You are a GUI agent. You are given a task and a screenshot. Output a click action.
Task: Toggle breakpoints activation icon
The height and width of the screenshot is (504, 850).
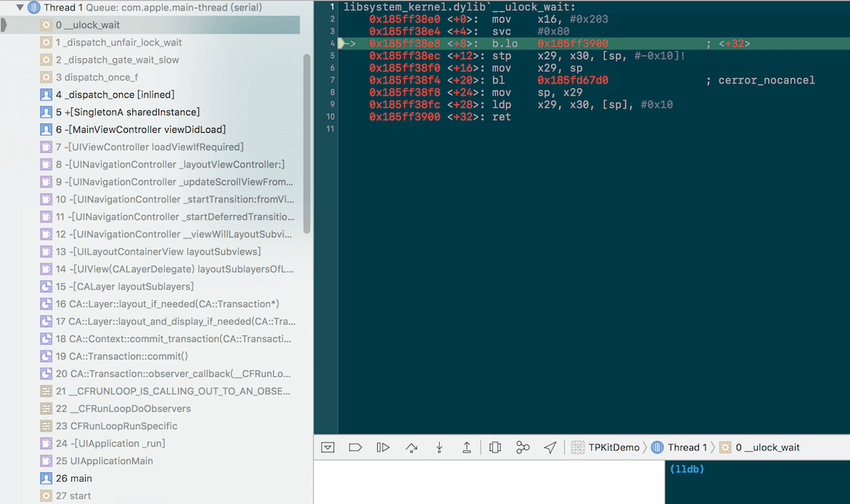click(355, 447)
